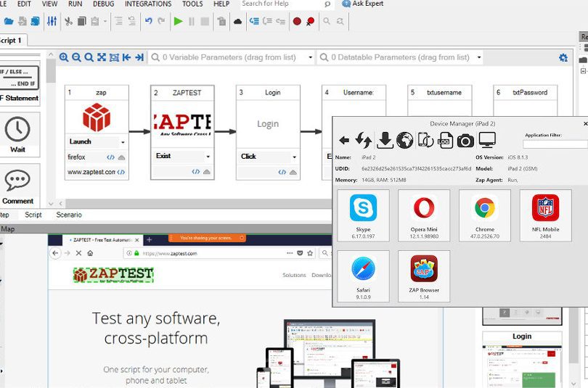The image size is (588, 388).
Task: Expand the Variable Parameters dropdown
Action: (310, 57)
